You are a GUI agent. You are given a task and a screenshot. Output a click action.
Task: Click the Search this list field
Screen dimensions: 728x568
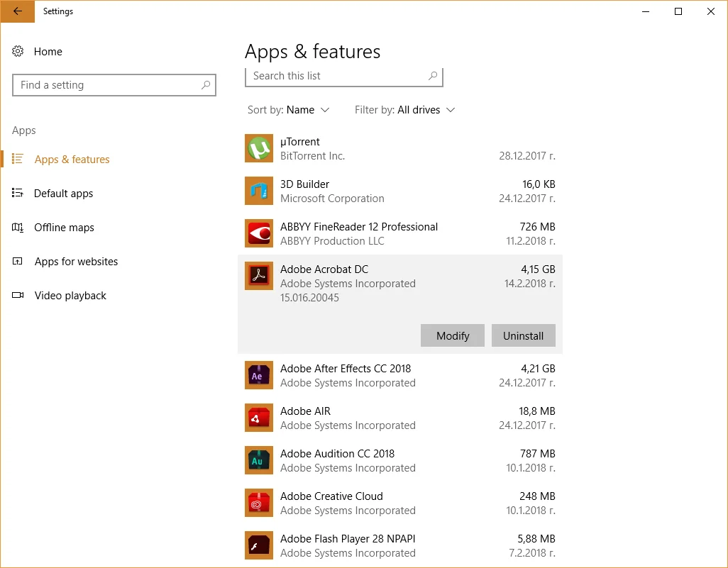point(344,77)
